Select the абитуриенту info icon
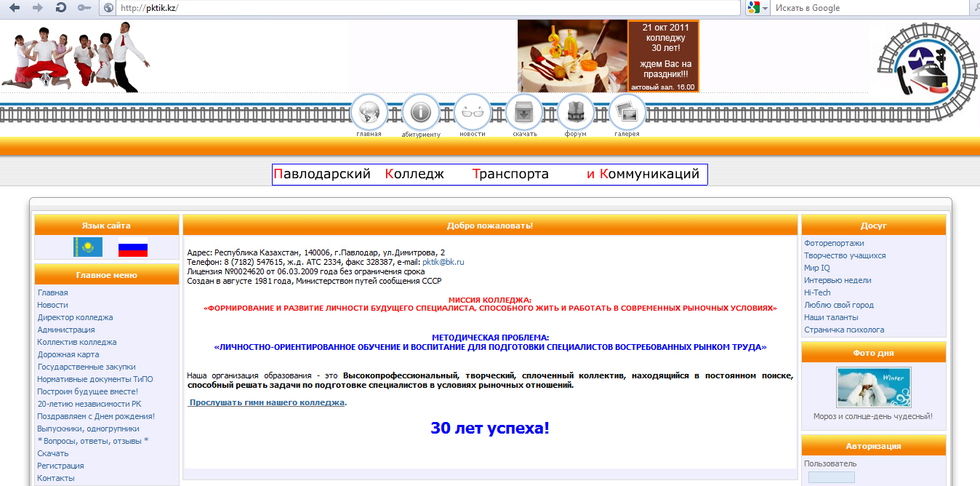The image size is (980, 486). (x=420, y=113)
